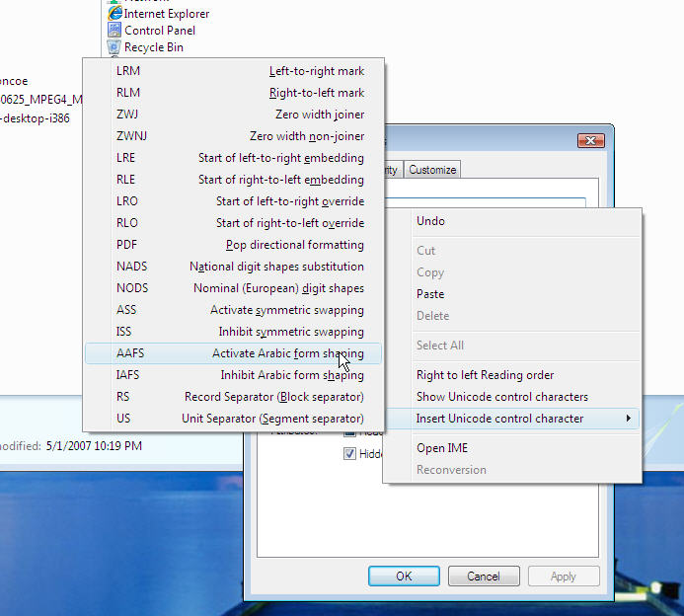Image resolution: width=684 pixels, height=616 pixels.
Task: Click Cut in the context menu
Action: click(512, 251)
